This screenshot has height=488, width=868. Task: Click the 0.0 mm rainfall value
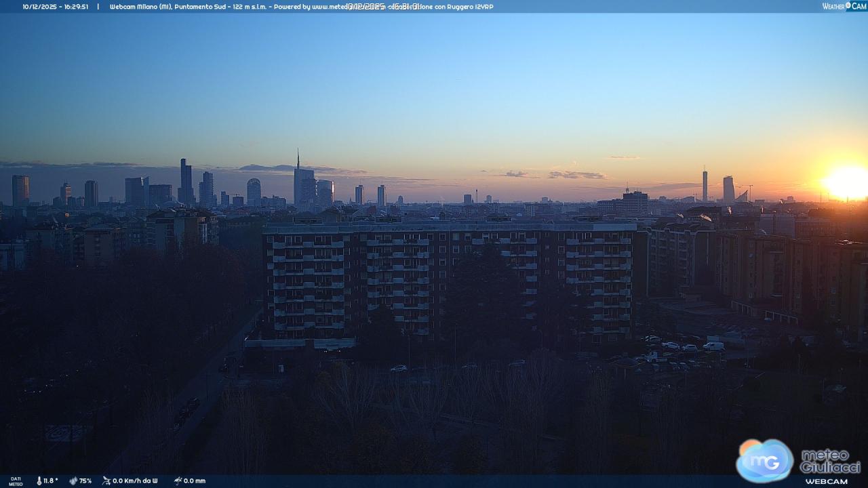click(x=195, y=481)
